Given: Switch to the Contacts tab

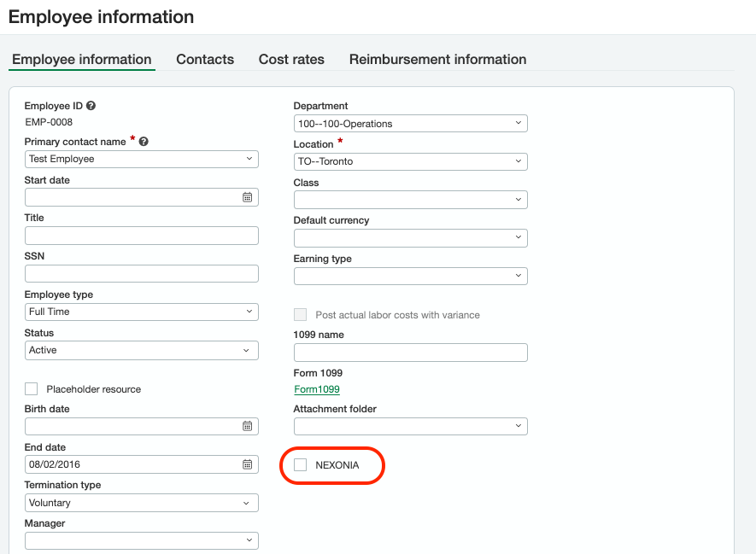Looking at the screenshot, I should [x=205, y=59].
